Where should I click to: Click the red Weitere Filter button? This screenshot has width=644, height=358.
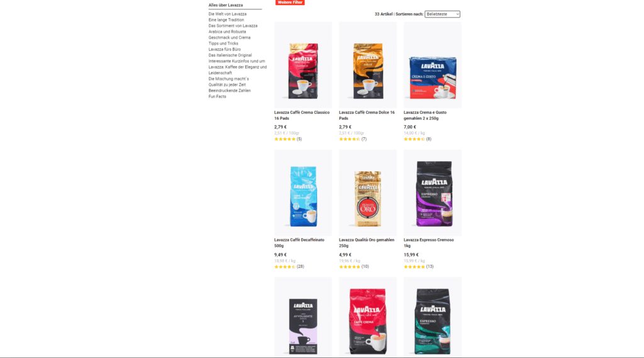(x=290, y=3)
